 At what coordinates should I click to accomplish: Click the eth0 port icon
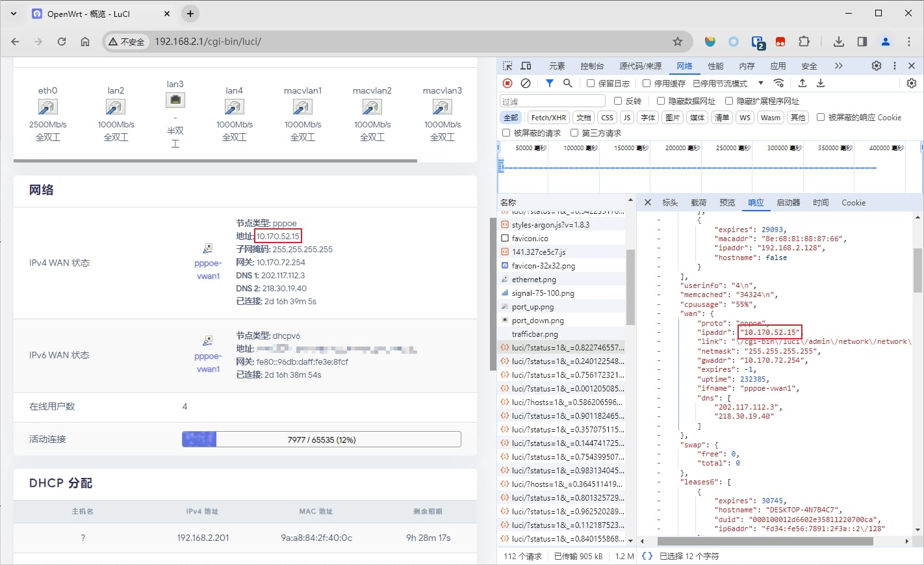(x=47, y=107)
